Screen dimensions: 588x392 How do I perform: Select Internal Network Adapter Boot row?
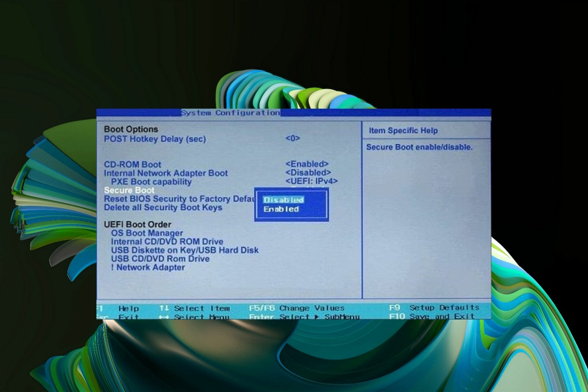(x=166, y=173)
